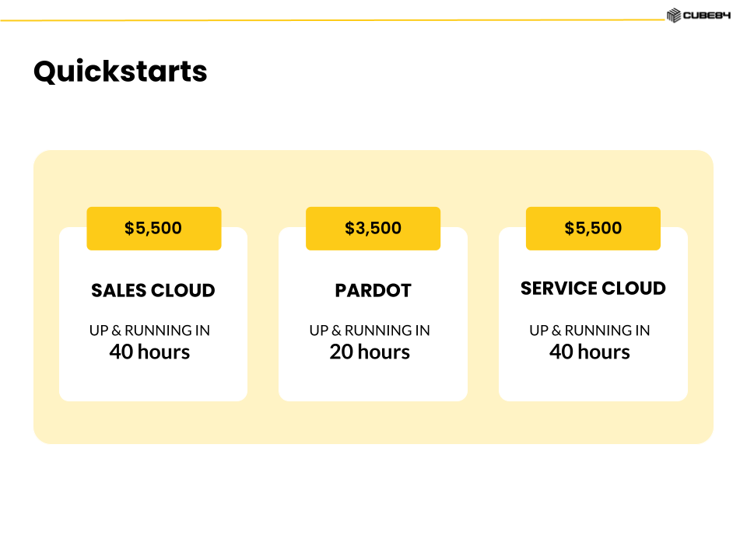Viewport: 747px width, 560px height.
Task: Click the Sales Cloud $5,500 price badge
Action: pos(154,228)
